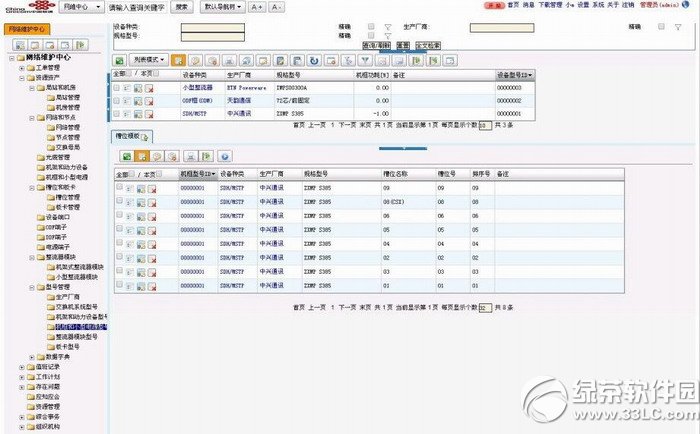Click red delete icon in ETN Powerware row
The width and height of the screenshot is (700, 434).
[149, 88]
